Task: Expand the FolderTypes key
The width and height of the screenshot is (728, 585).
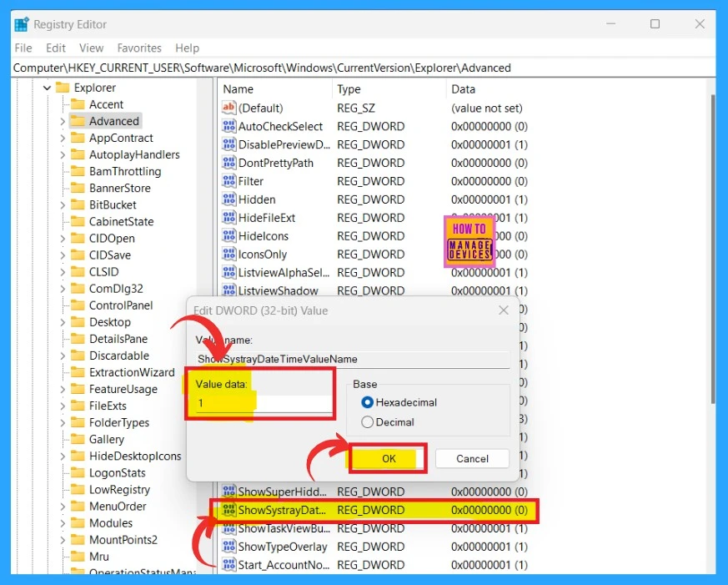Action: coord(63,422)
